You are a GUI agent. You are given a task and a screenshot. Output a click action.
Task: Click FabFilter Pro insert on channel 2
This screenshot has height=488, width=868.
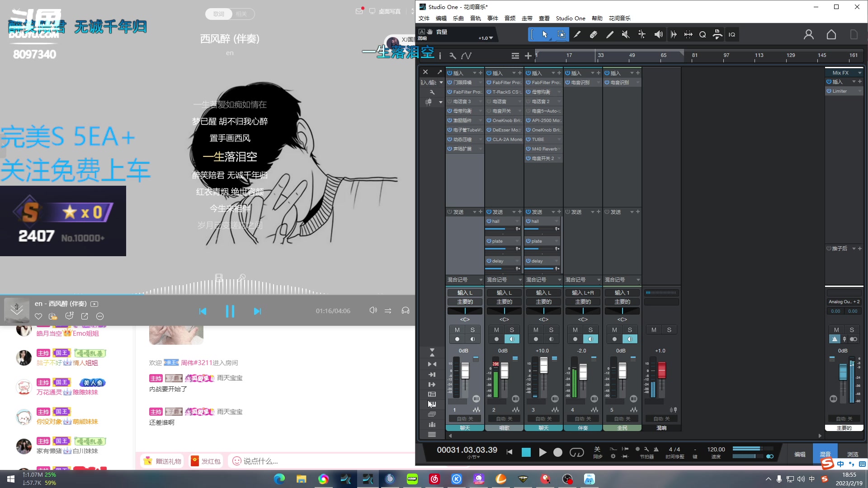[x=504, y=82]
